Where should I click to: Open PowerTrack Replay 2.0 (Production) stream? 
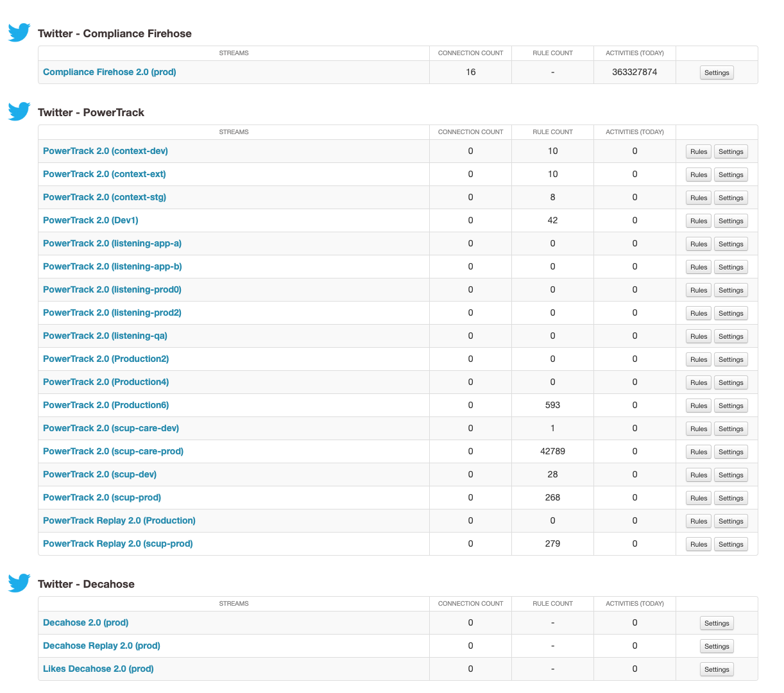pos(119,520)
